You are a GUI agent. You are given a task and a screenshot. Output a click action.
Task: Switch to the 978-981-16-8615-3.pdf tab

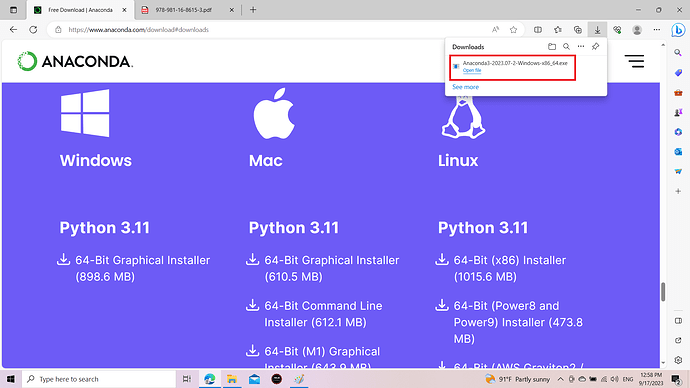tap(184, 10)
